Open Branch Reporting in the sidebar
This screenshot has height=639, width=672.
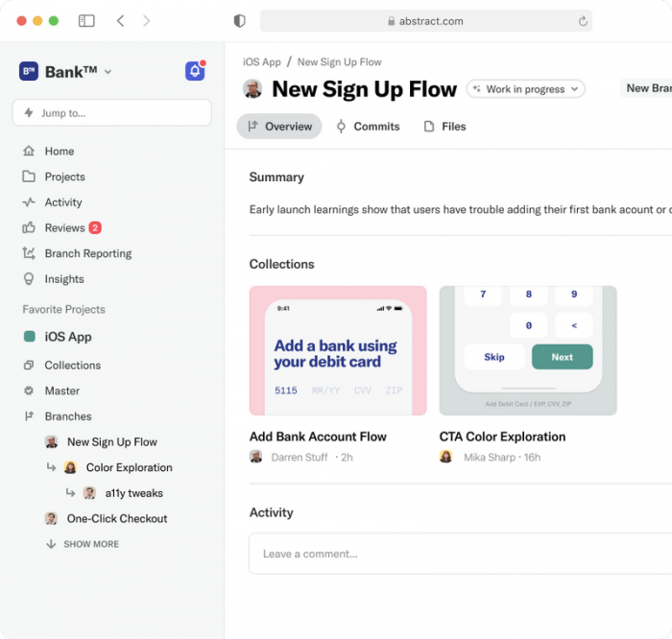coord(88,253)
